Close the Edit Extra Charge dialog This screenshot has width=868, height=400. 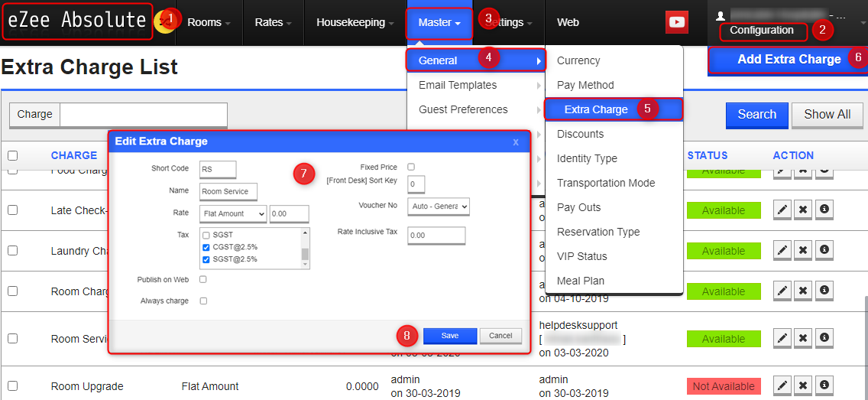(x=515, y=142)
